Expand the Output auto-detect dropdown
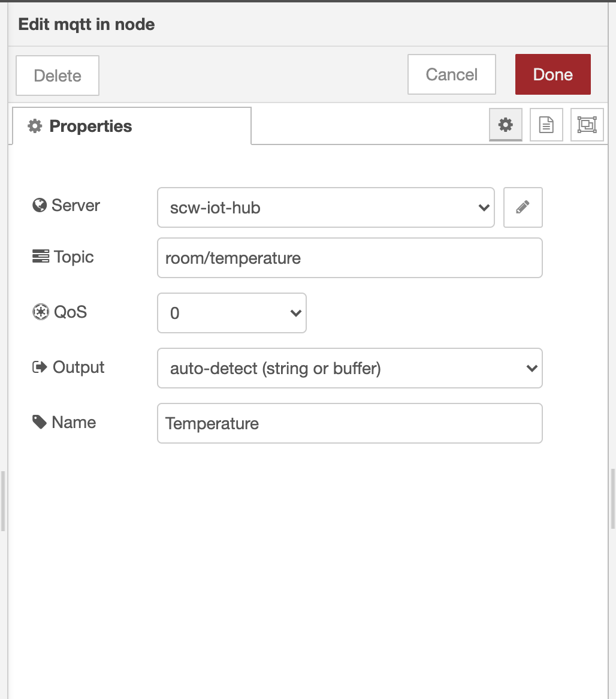 [x=349, y=368]
